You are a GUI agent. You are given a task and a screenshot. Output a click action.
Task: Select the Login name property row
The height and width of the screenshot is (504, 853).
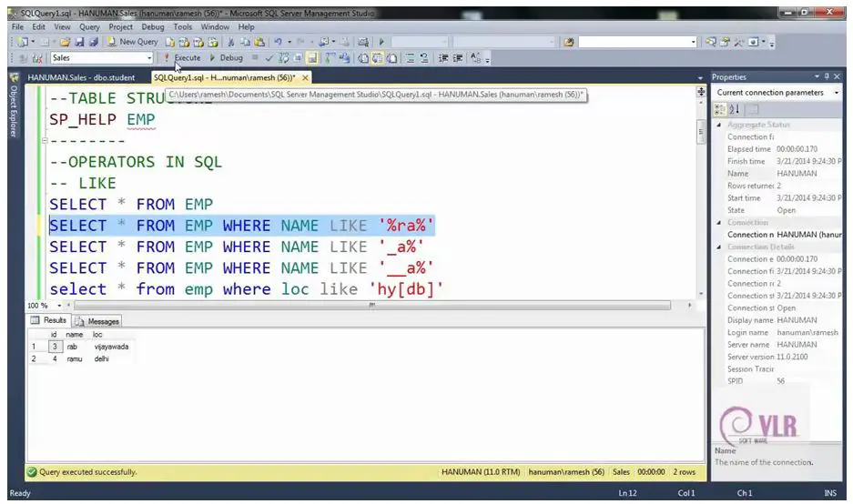click(x=778, y=332)
